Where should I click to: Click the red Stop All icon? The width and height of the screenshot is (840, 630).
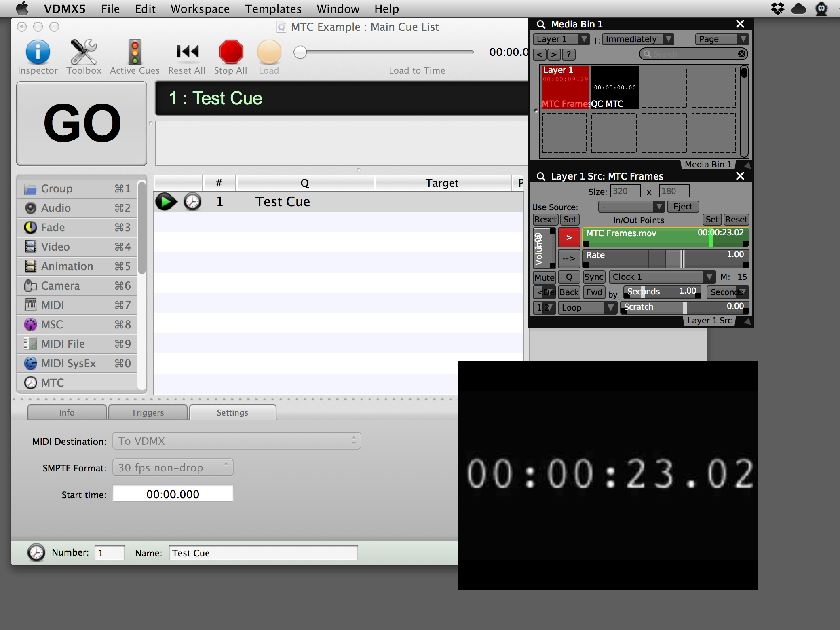click(231, 52)
